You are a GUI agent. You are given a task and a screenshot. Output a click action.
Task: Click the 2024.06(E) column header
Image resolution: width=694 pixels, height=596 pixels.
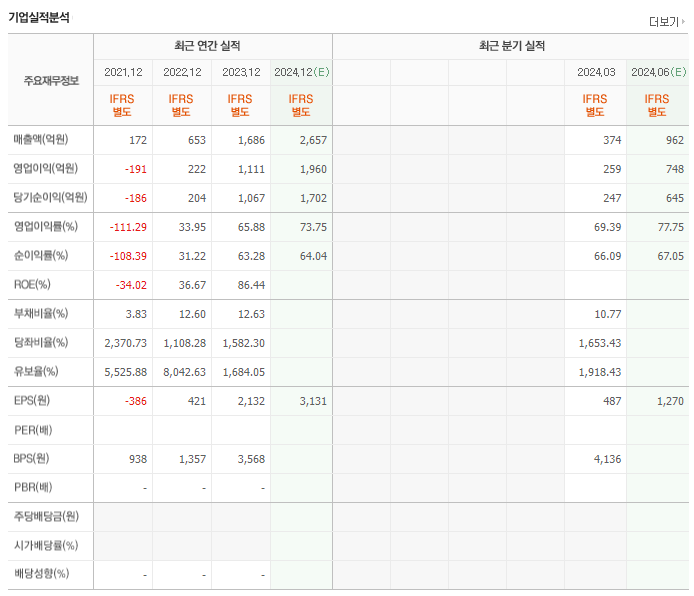(x=659, y=72)
